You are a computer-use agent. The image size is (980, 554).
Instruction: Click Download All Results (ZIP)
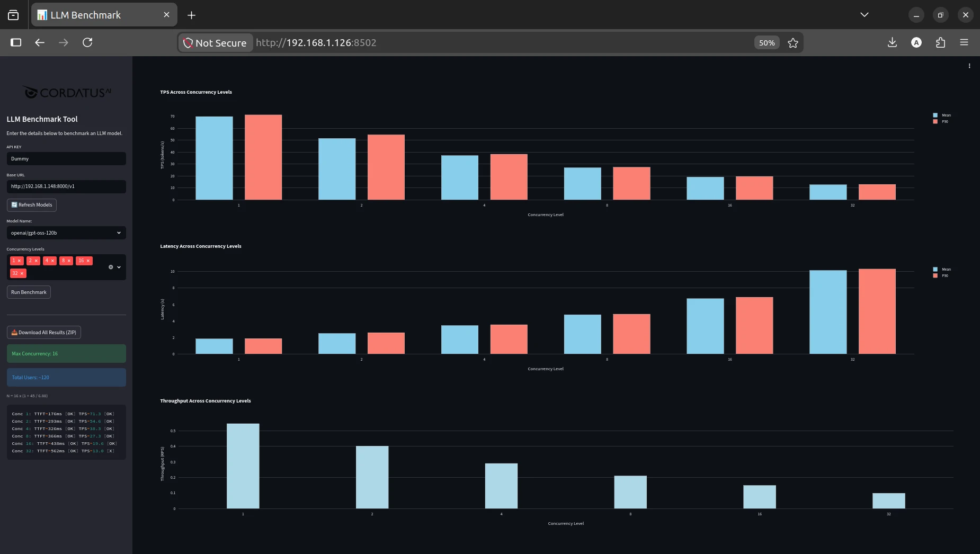(44, 333)
